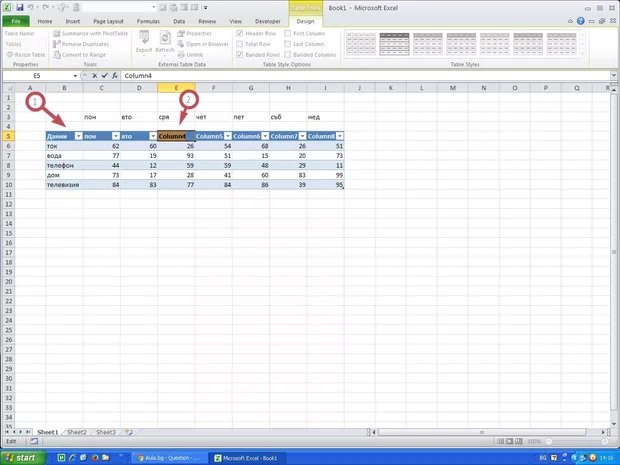Open the Данни column filter dropdown

tap(77, 136)
